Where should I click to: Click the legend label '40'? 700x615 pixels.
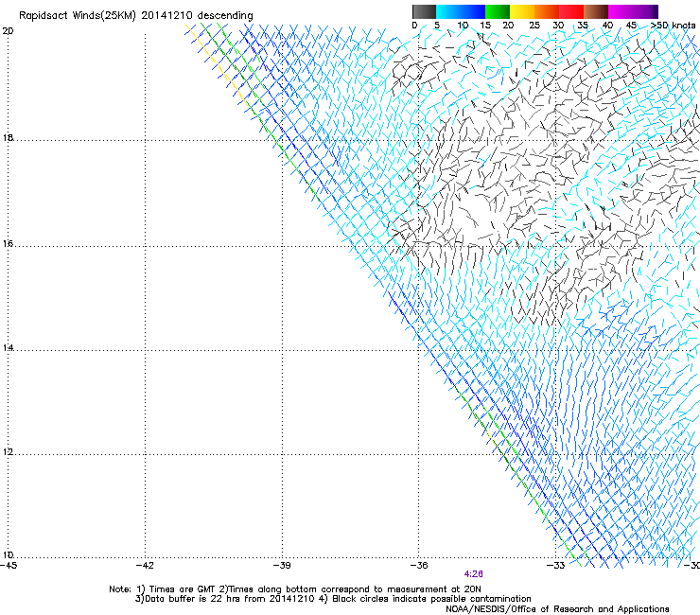(x=607, y=26)
